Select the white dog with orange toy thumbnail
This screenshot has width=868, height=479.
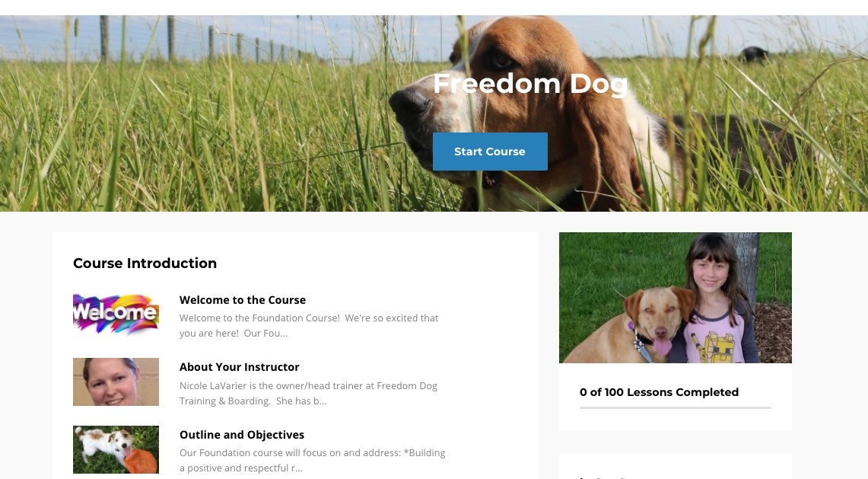pyautogui.click(x=116, y=449)
